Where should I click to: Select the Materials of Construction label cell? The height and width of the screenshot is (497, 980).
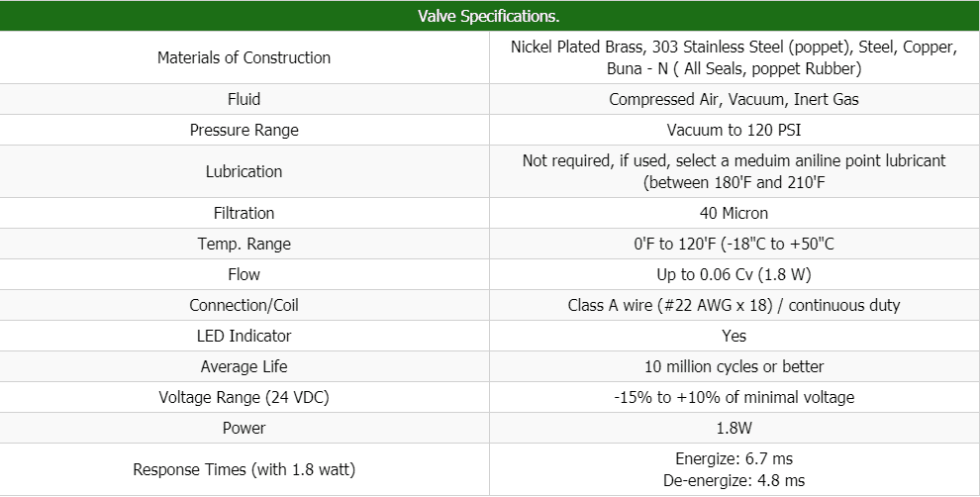pos(244,57)
